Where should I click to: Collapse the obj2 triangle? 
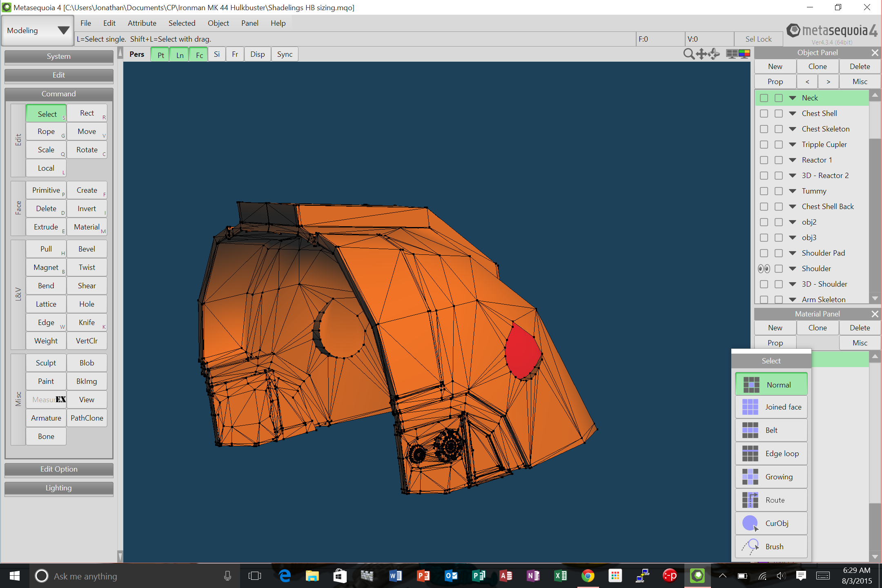(x=793, y=222)
